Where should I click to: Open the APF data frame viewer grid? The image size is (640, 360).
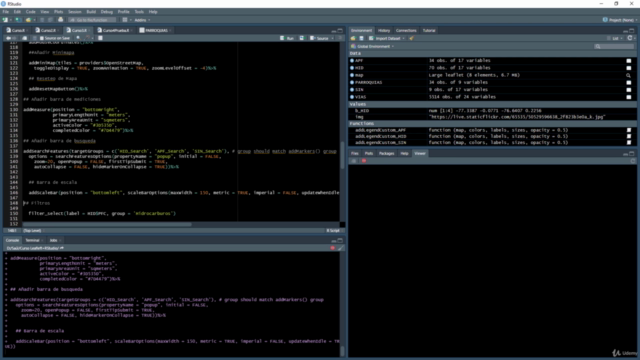pyautogui.click(x=629, y=60)
